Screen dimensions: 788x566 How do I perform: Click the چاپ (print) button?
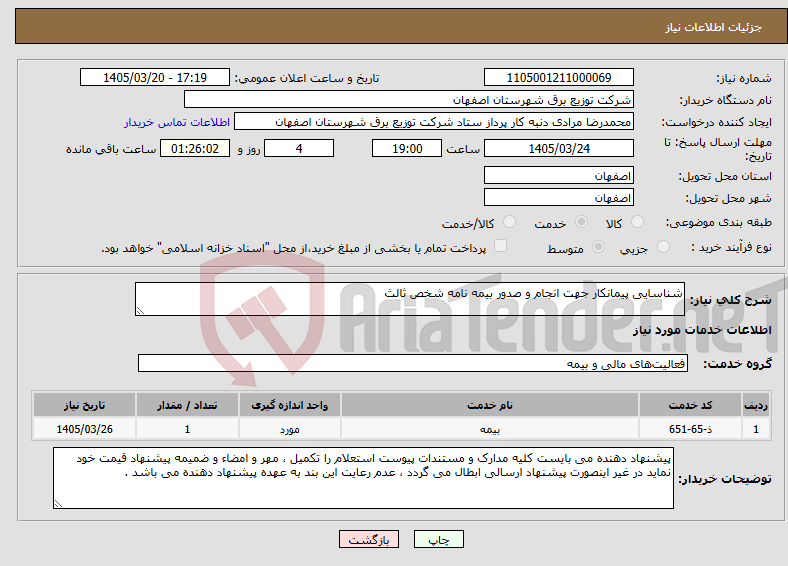click(x=438, y=539)
